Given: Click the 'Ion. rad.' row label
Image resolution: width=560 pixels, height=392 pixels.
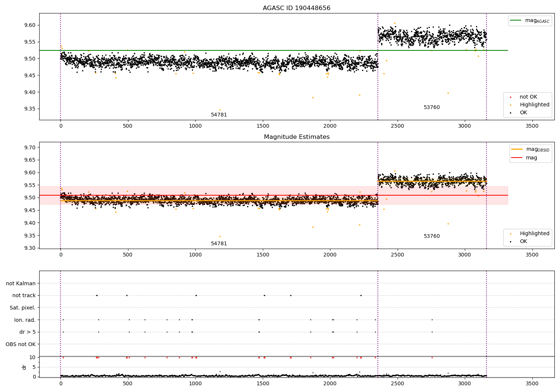Looking at the screenshot, I should 25,320.
